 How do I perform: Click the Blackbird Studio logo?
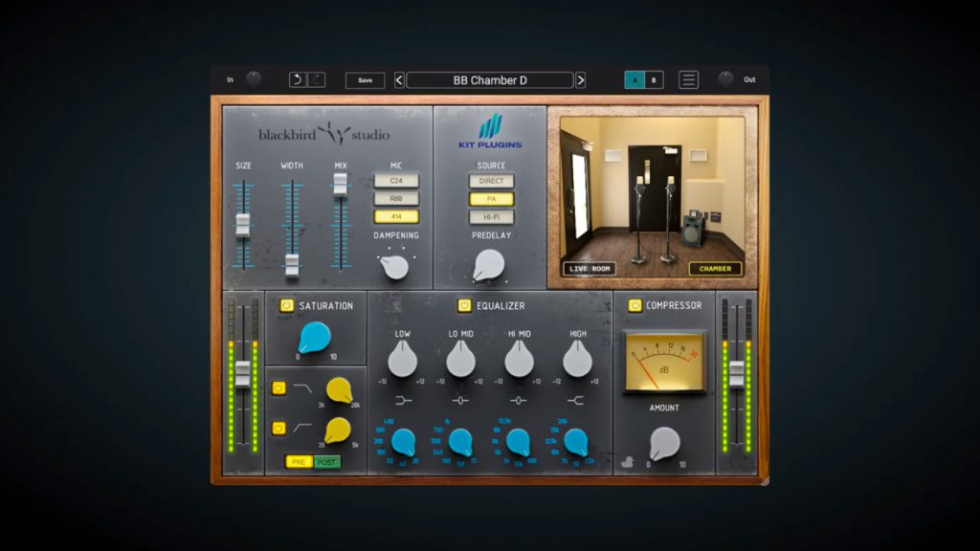click(323, 134)
